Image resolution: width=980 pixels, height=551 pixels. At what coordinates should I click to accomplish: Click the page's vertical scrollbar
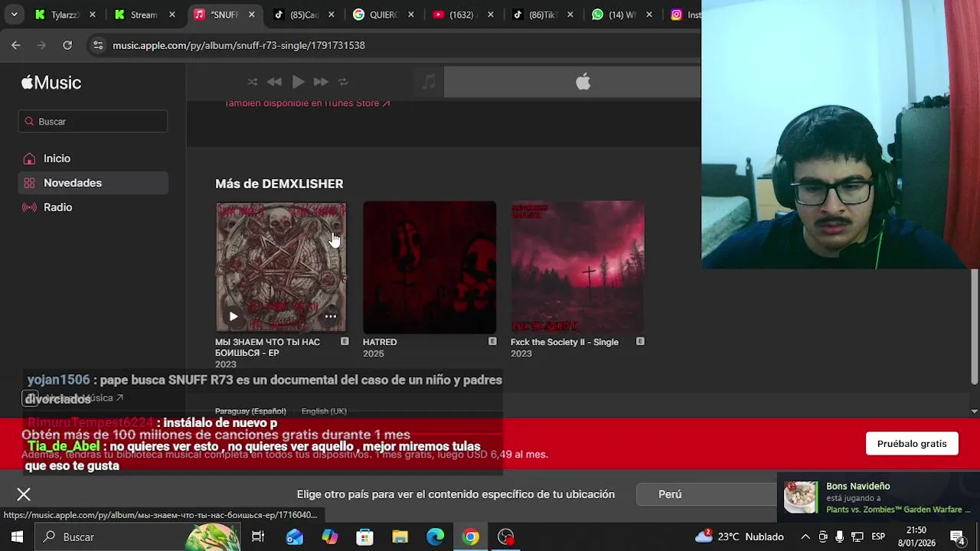coord(974,327)
